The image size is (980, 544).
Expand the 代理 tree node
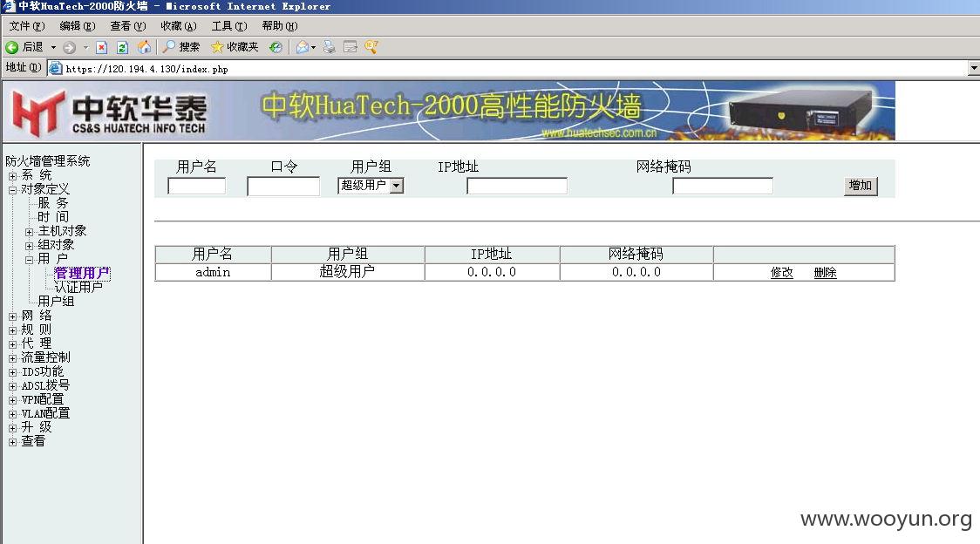tap(12, 343)
